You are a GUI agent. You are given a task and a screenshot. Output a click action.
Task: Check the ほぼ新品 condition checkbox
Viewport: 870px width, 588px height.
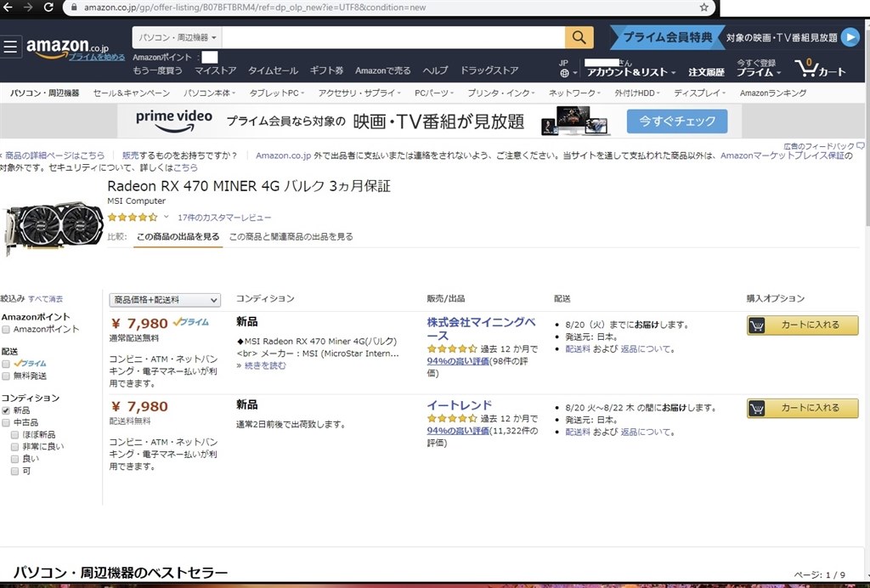pyautogui.click(x=15, y=435)
